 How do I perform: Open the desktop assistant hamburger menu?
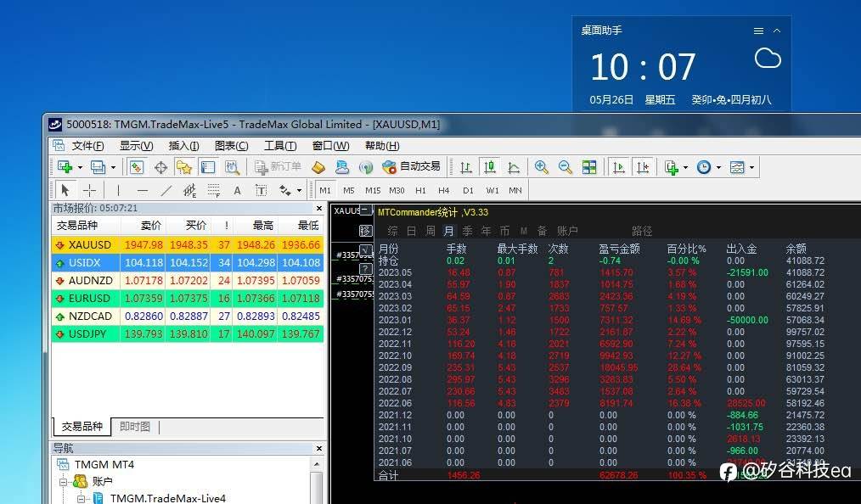(x=758, y=31)
